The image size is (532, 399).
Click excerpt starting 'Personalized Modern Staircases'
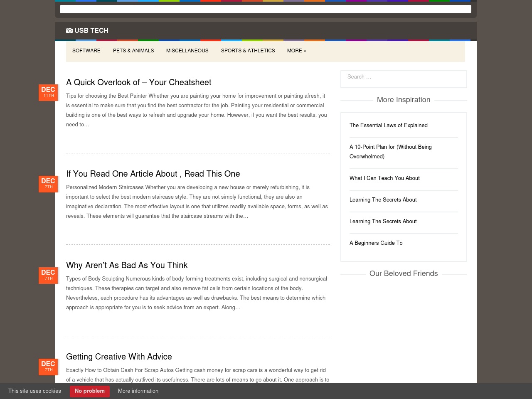(x=197, y=202)
